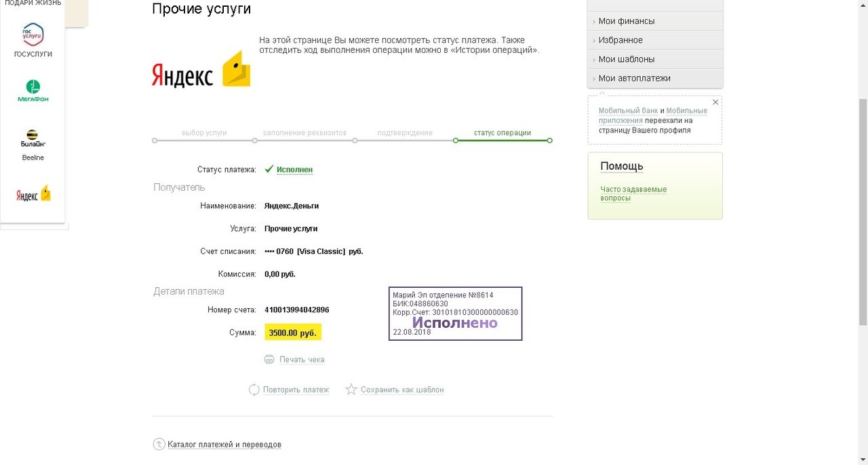Click the star icon to save template
The width and height of the screenshot is (868, 465).
351,390
